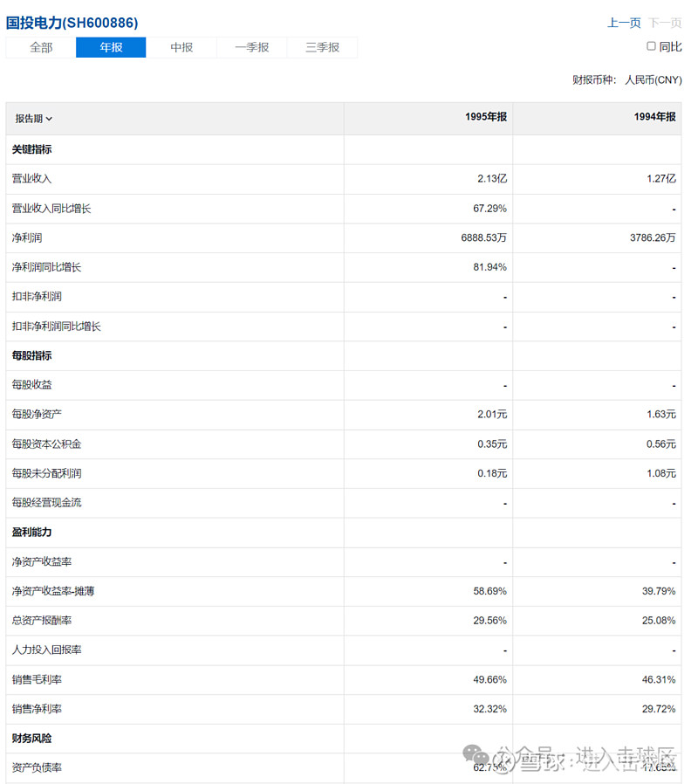Select the 32.32% net margin value
The image size is (698, 784).
point(489,710)
